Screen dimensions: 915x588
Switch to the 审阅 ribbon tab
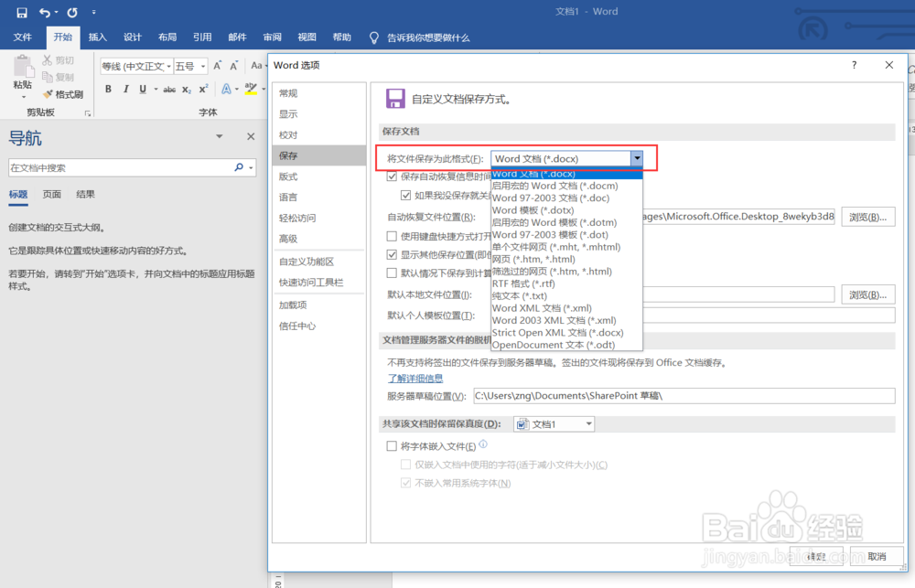pos(272,37)
